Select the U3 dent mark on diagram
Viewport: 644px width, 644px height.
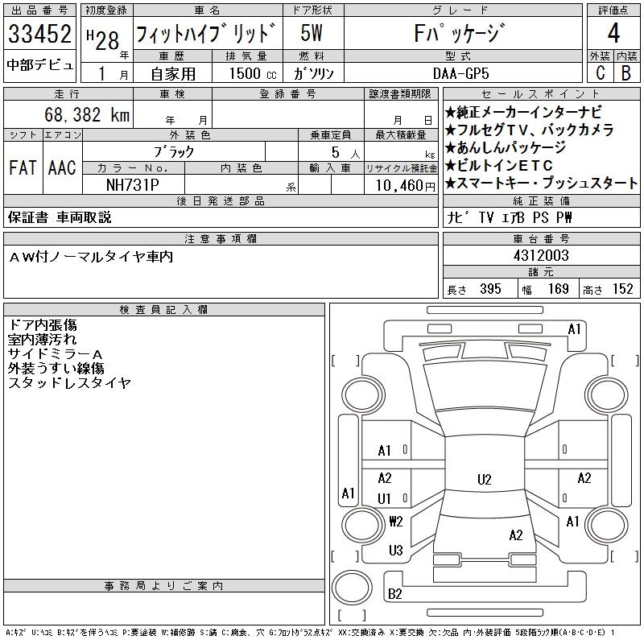[396, 551]
